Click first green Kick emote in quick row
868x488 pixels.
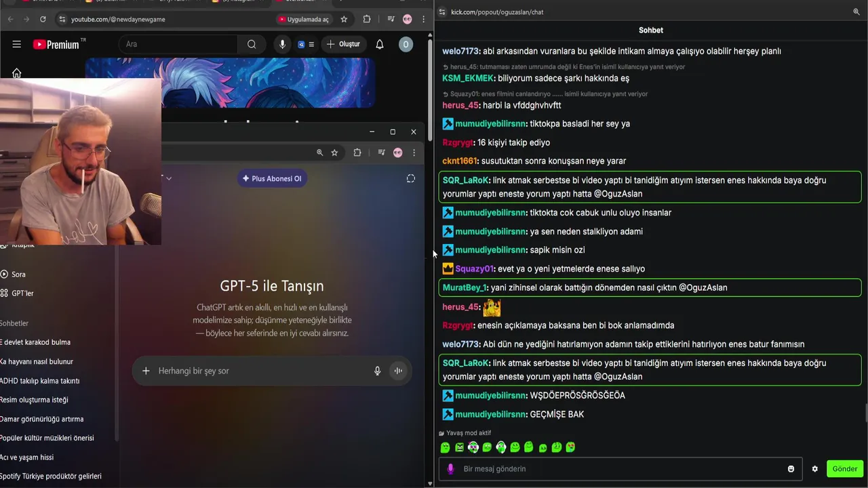[446, 447]
